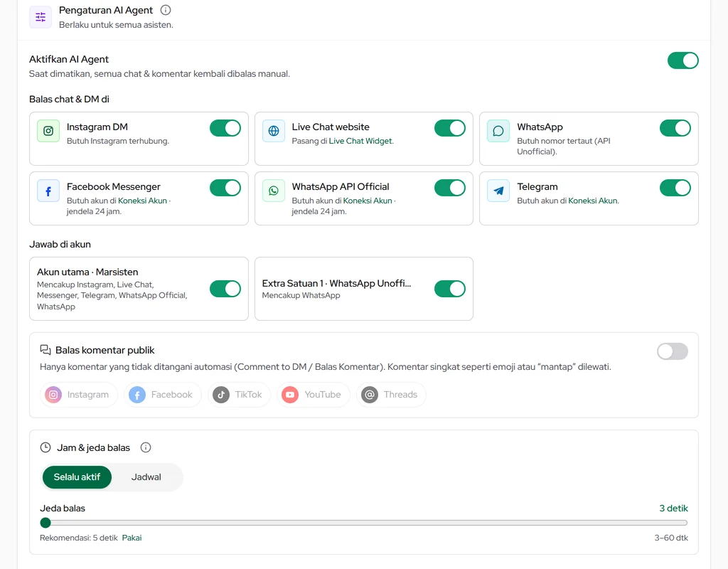The image size is (728, 569).
Task: Disable the Instagram DM toggle
Action: 225,128
